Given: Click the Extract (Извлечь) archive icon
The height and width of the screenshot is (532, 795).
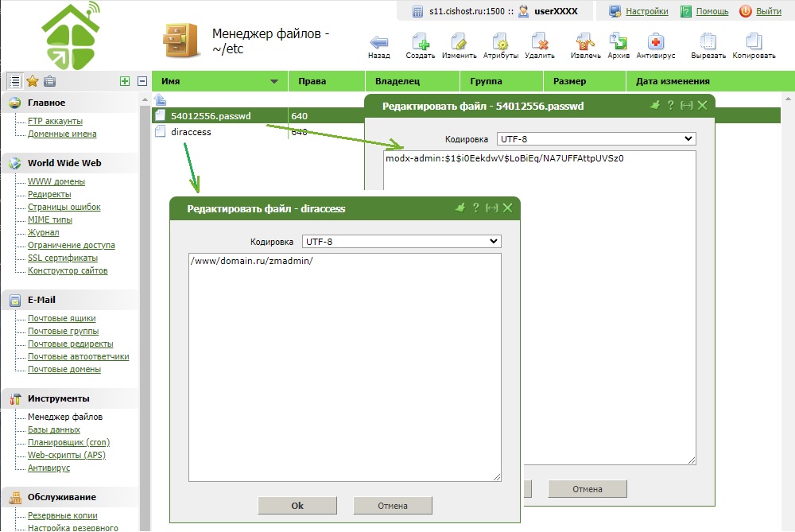Looking at the screenshot, I should click(585, 42).
